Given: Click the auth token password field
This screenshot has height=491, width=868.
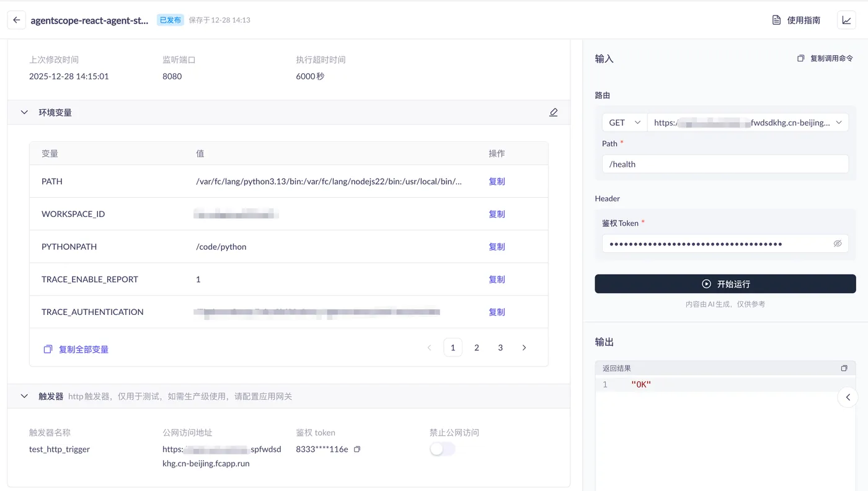Looking at the screenshot, I should click(725, 244).
